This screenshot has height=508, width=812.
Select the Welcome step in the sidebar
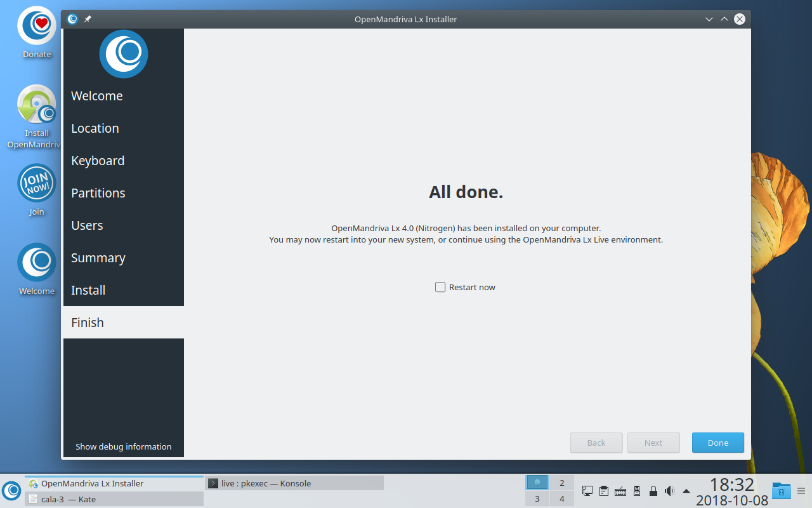click(124, 96)
